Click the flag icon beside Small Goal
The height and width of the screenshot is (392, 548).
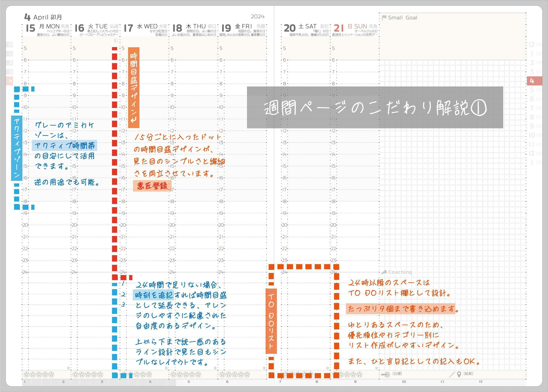pyautogui.click(x=384, y=18)
